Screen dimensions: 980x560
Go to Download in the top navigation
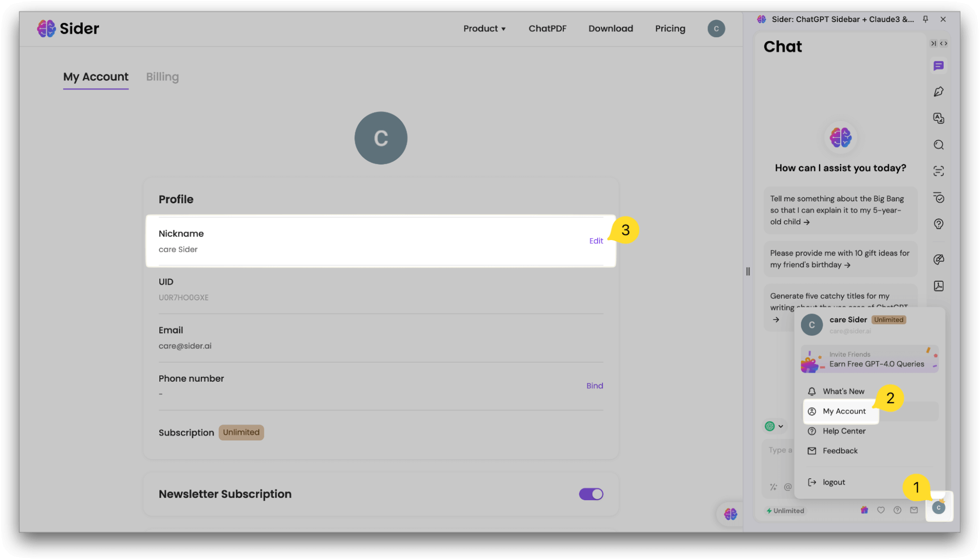[x=610, y=28]
